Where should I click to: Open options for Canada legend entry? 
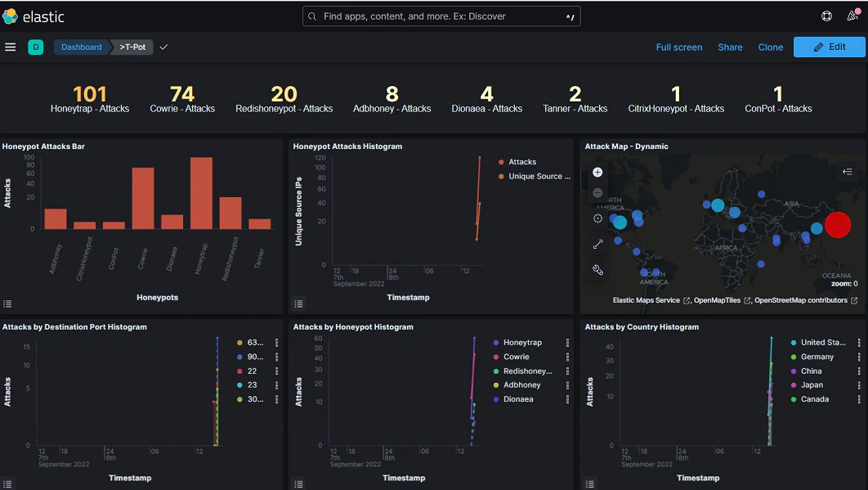[859, 399]
